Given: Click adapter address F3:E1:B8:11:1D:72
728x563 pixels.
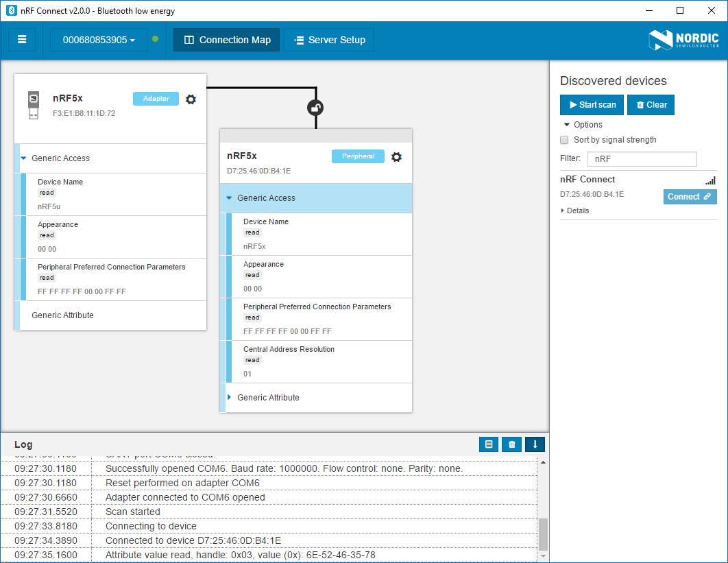Looking at the screenshot, I should (84, 113).
